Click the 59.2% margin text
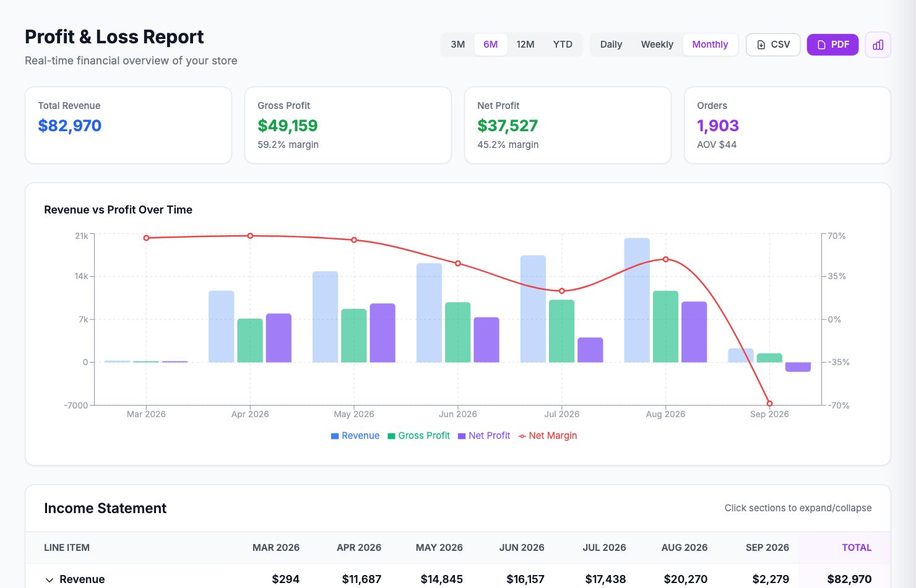Screen dimensions: 916x588 coord(288,144)
